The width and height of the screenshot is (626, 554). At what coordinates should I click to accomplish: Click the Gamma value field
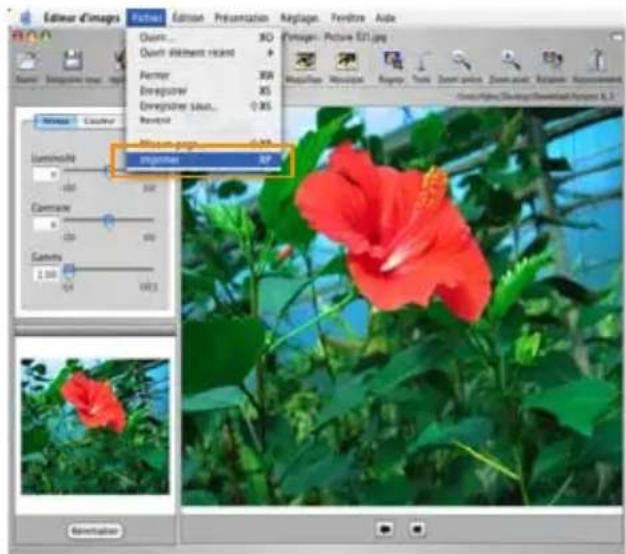pyautogui.click(x=46, y=275)
